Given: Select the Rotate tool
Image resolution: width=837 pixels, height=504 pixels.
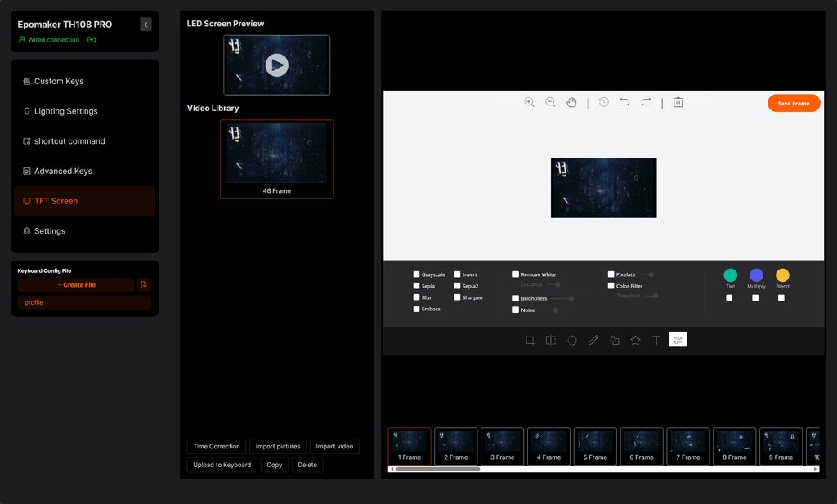Looking at the screenshot, I should coord(571,340).
